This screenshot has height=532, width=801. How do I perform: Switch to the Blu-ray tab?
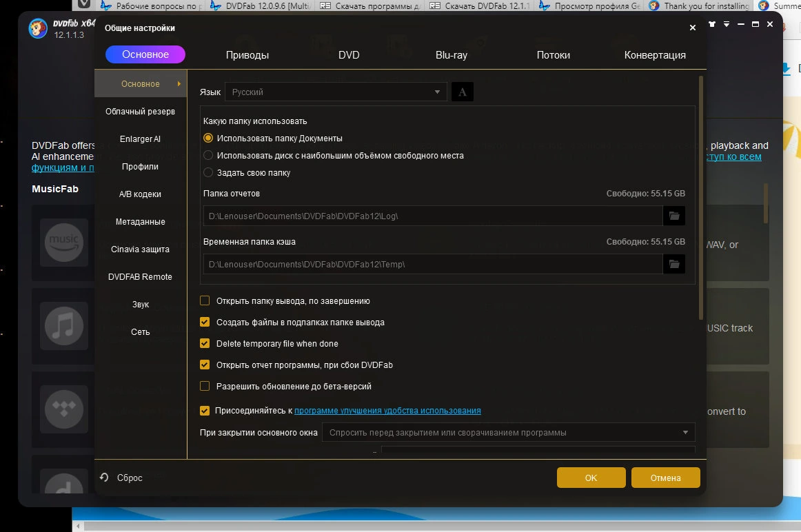[x=451, y=55]
